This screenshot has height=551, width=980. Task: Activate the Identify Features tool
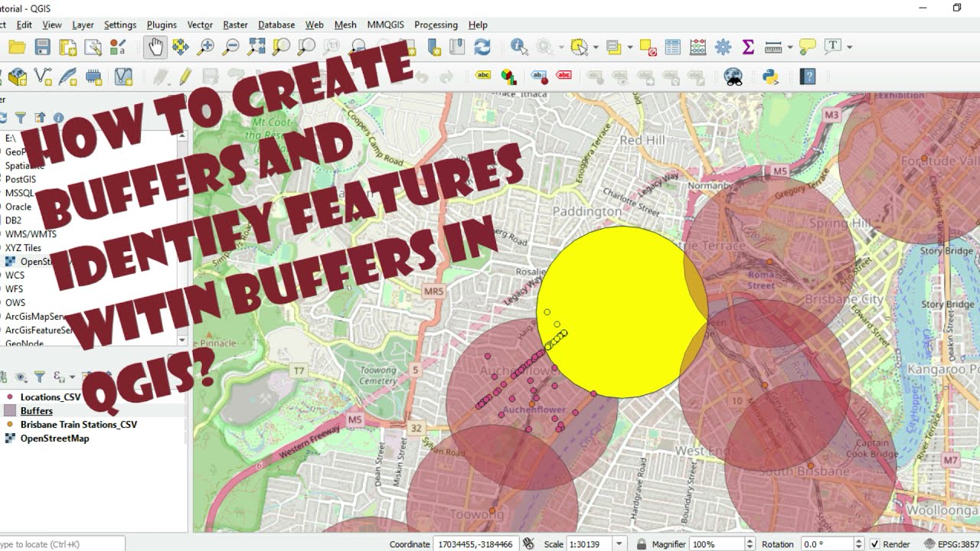(519, 47)
